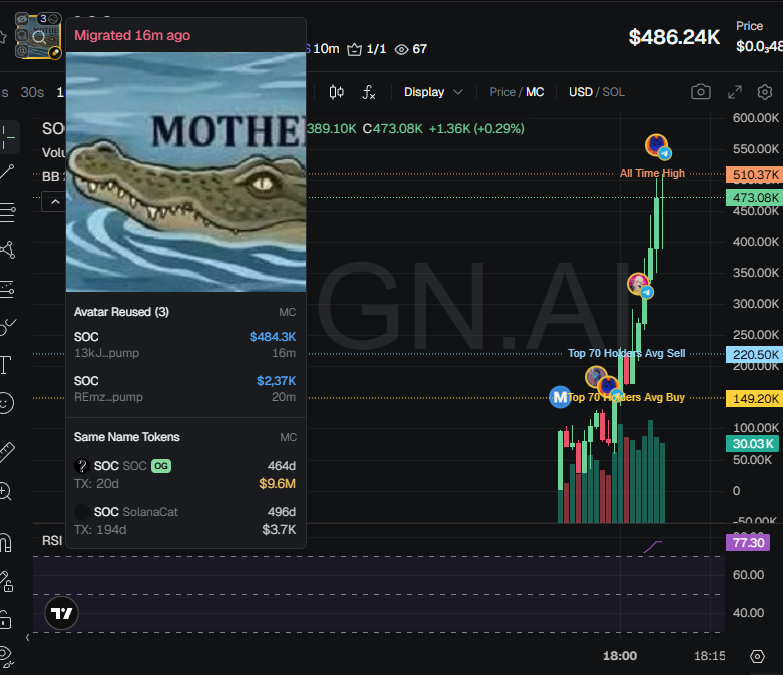Screen dimensions: 783x675
Task: Select the brush drawing tool
Action: click(x=7, y=327)
